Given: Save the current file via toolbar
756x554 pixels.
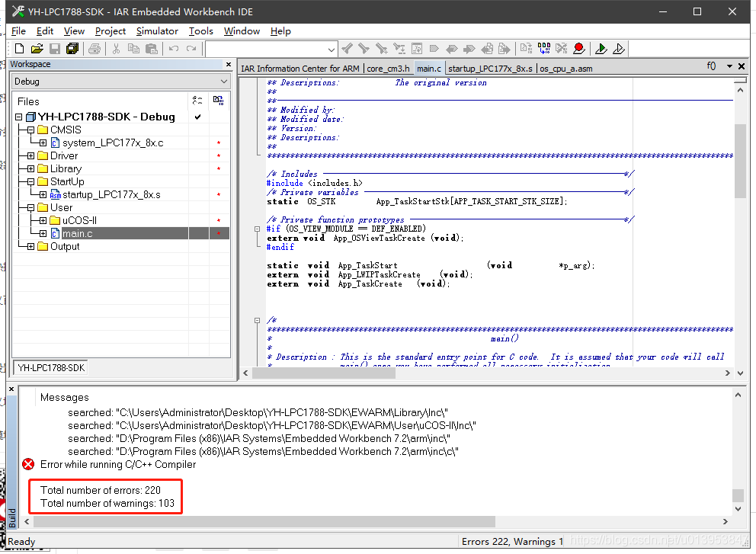Looking at the screenshot, I should coord(55,49).
